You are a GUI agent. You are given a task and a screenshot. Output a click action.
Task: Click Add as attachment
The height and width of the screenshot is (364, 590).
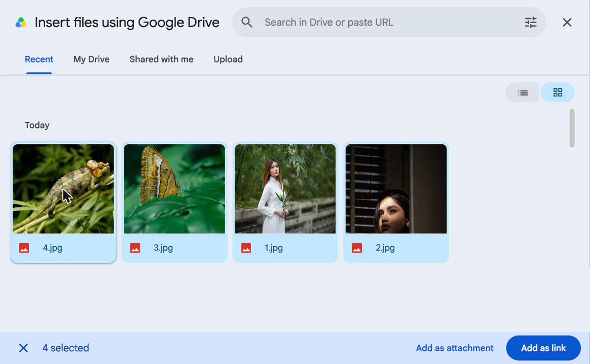455,348
